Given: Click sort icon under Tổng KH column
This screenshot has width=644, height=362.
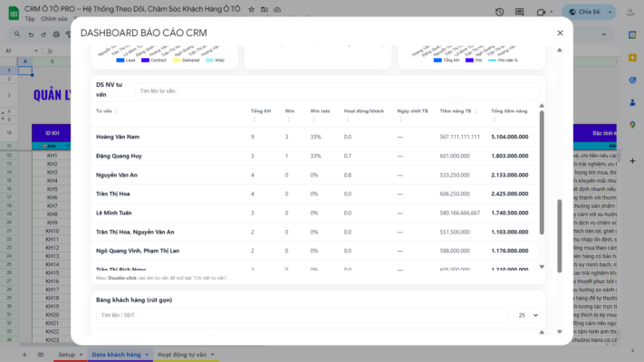Looking at the screenshot, I should point(254,119).
